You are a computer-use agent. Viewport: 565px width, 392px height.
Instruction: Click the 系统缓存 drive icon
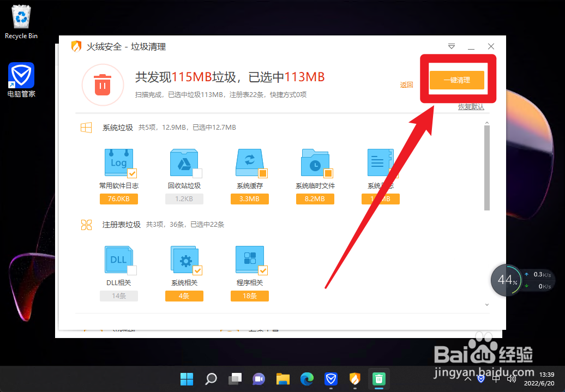[249, 162]
